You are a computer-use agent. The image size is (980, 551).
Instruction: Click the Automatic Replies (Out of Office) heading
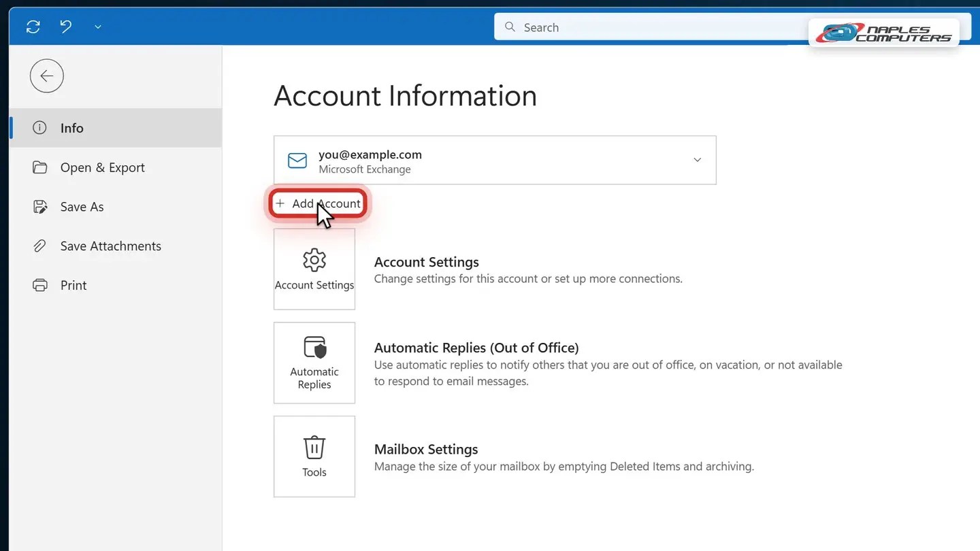[x=476, y=348]
